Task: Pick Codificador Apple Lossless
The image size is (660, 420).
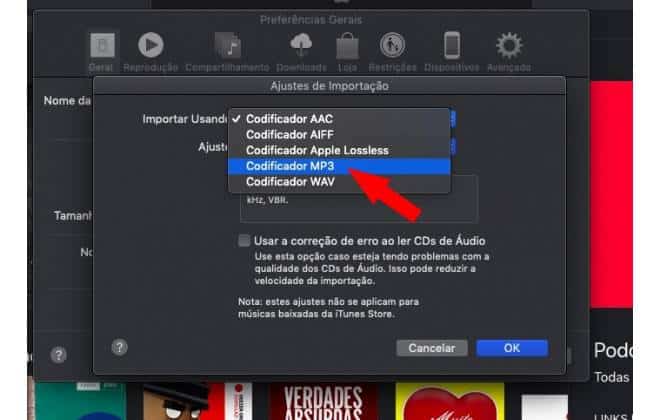Action: (x=339, y=150)
